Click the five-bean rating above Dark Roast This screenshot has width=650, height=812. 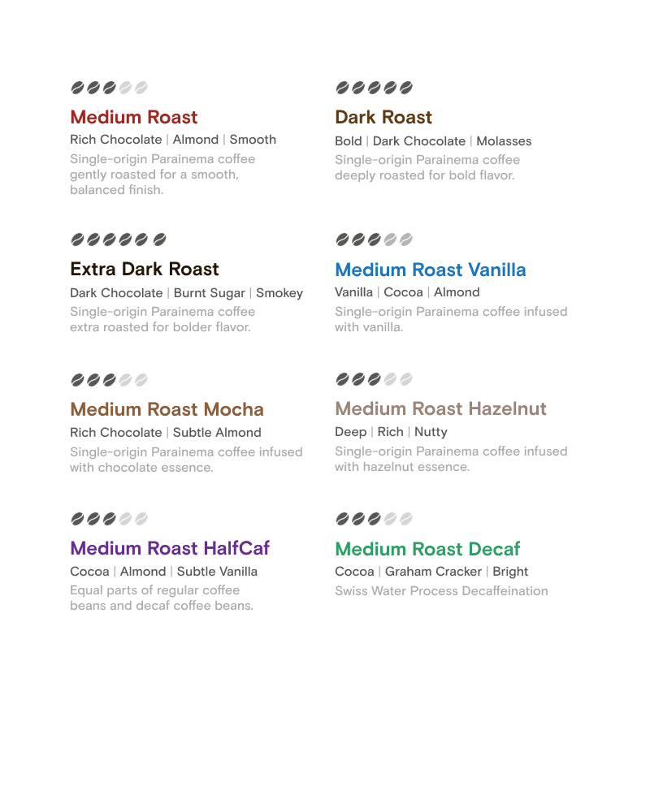374,88
